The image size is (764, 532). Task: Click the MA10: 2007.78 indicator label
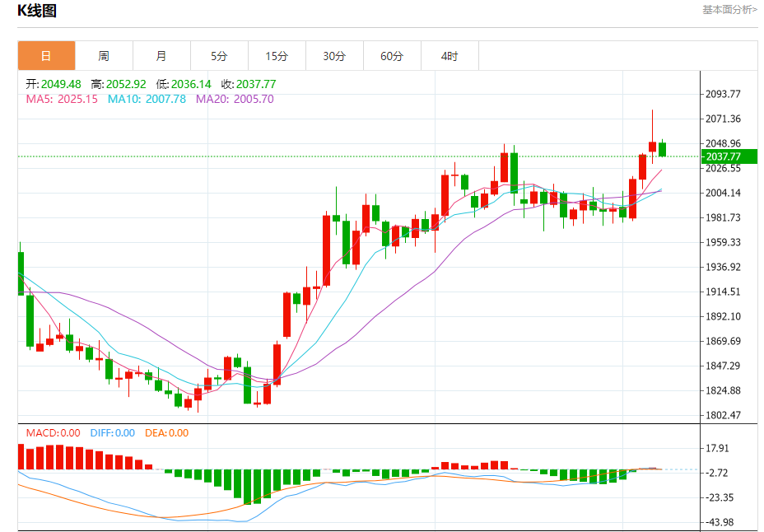click(147, 100)
